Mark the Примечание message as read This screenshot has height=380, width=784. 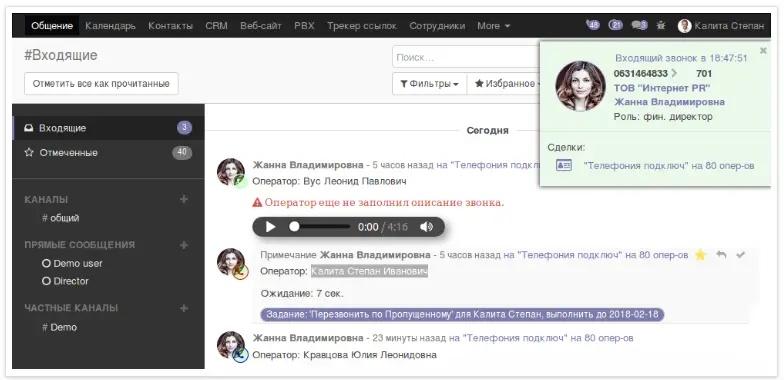click(740, 255)
